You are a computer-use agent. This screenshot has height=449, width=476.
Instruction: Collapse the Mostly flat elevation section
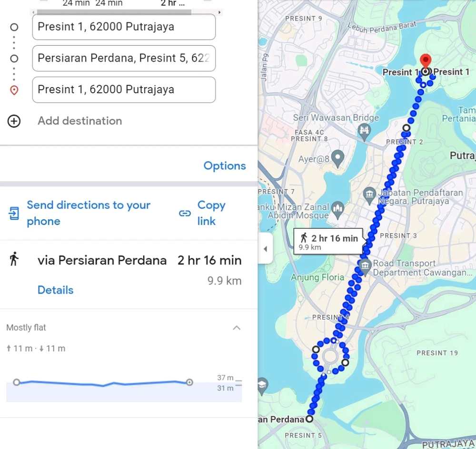tap(237, 328)
